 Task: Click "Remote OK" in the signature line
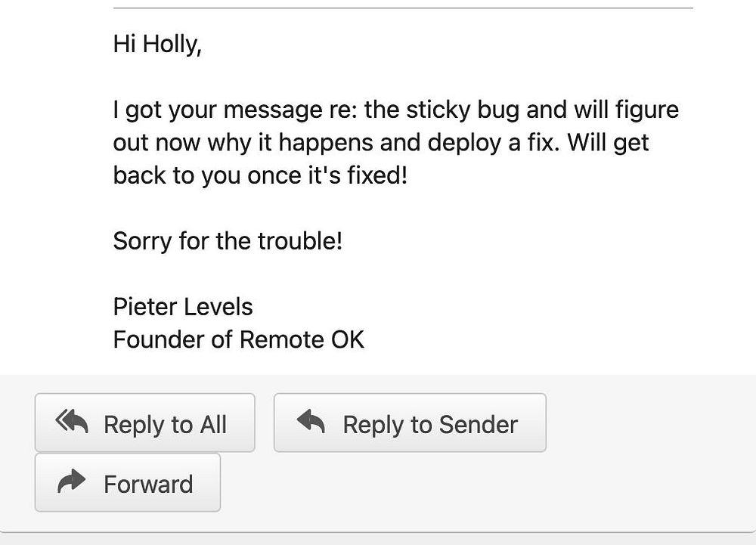click(302, 339)
